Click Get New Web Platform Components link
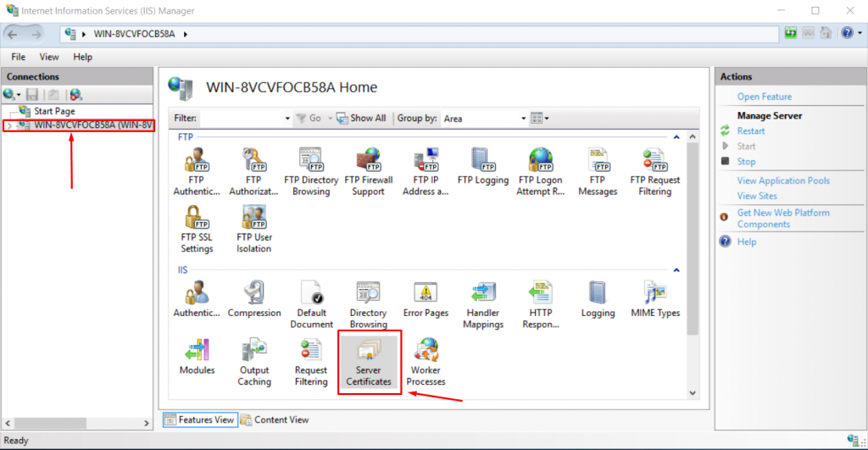This screenshot has height=450, width=868. (783, 219)
